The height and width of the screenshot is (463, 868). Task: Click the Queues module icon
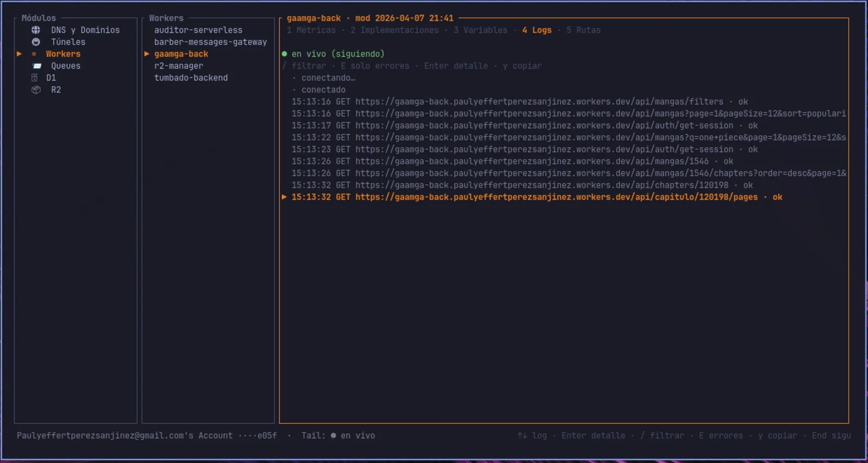tap(37, 66)
